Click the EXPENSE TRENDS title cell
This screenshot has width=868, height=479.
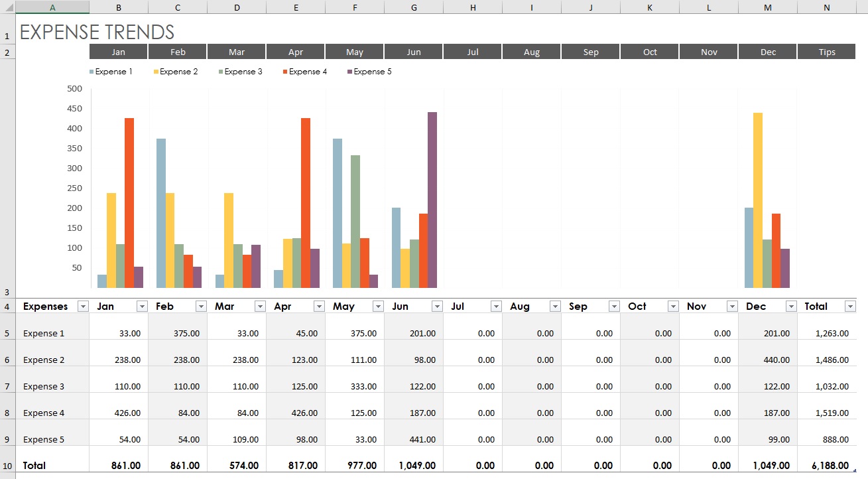(97, 32)
